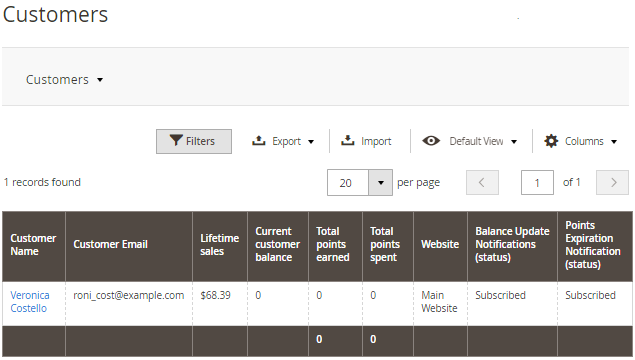Click the Export upload icon

pos(258,141)
